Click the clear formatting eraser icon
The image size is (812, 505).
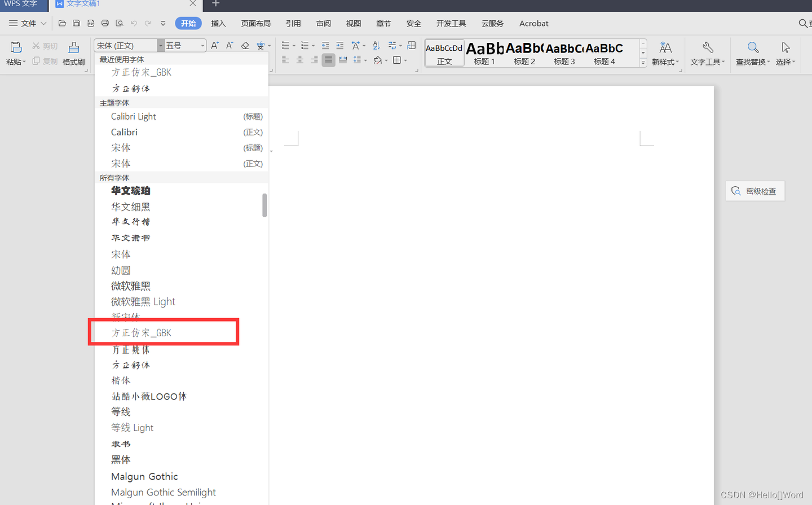(245, 45)
